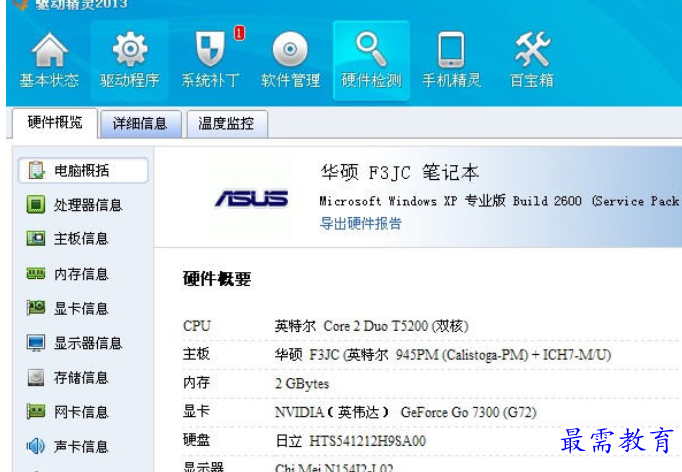Open the 手机精灵 phone icon
The image size is (682, 472).
pyautogui.click(x=451, y=49)
